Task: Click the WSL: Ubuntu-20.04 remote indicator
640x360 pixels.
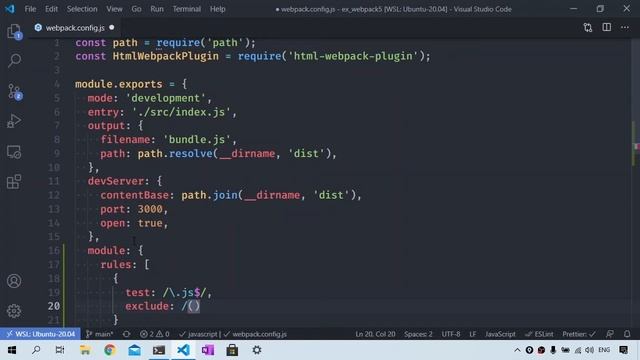Action: [x=40, y=334]
